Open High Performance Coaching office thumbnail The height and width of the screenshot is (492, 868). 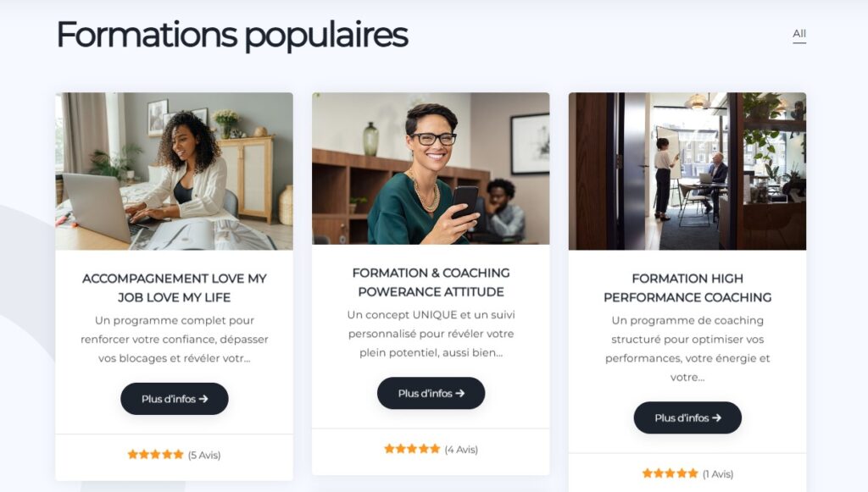click(687, 171)
